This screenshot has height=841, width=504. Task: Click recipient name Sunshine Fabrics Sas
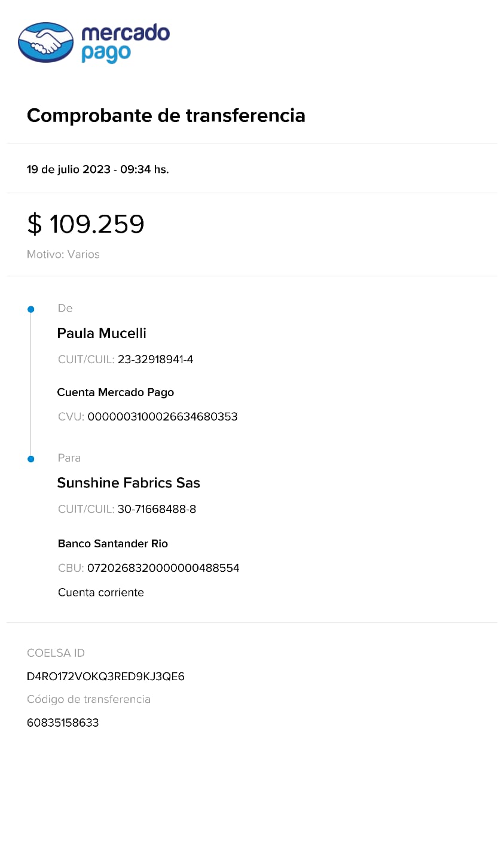[x=129, y=483]
